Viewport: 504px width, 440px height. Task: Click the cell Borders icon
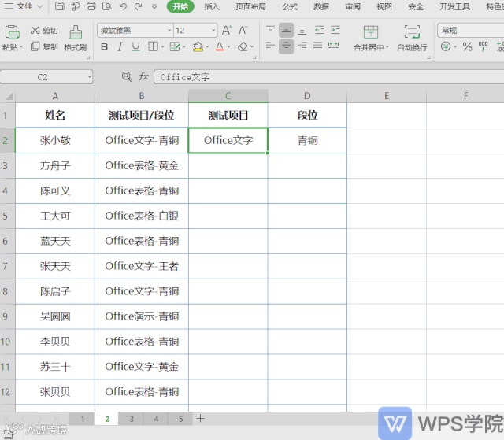click(x=153, y=47)
